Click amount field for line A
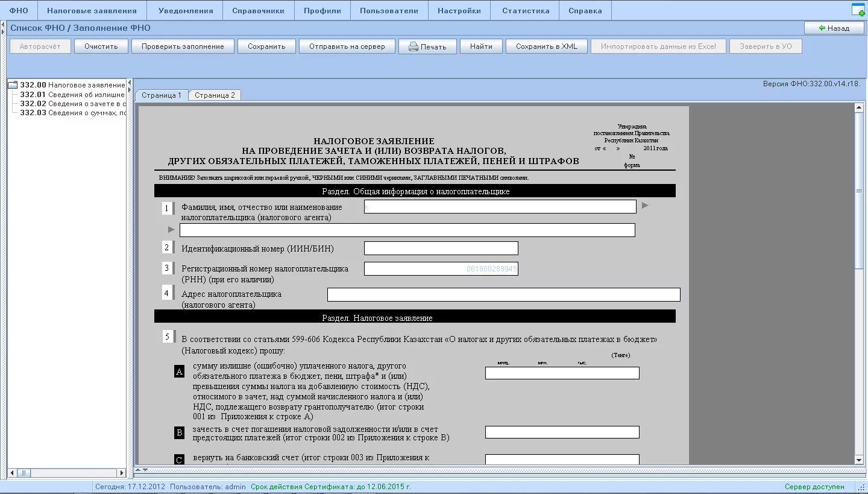This screenshot has height=494, width=868. (562, 373)
